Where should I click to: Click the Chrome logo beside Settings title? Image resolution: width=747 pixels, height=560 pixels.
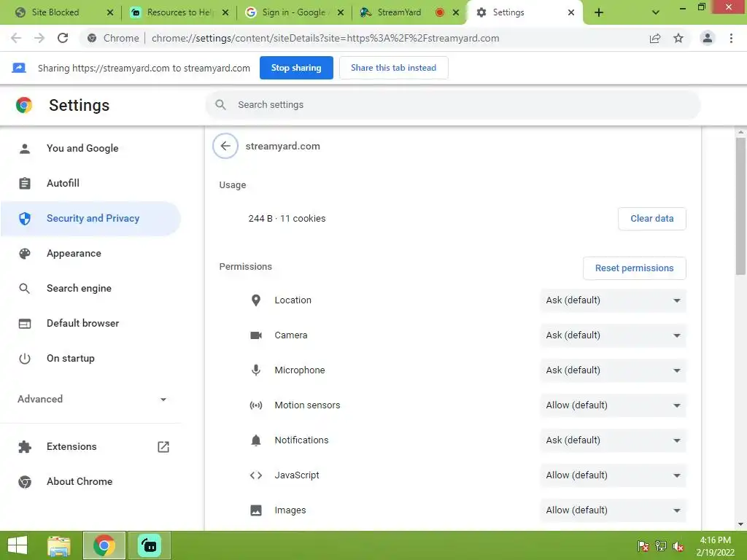(x=24, y=105)
